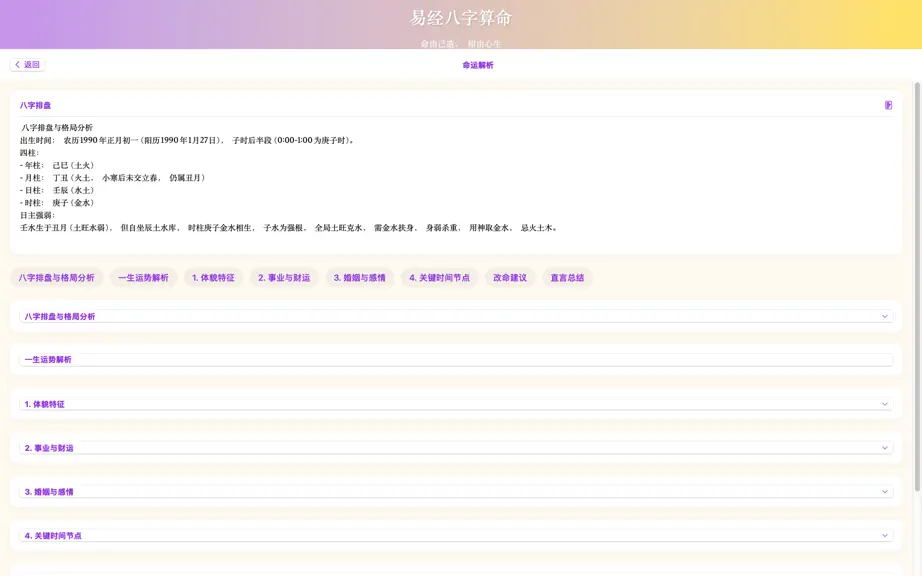Click the 八字排盘 card title

tap(35, 105)
